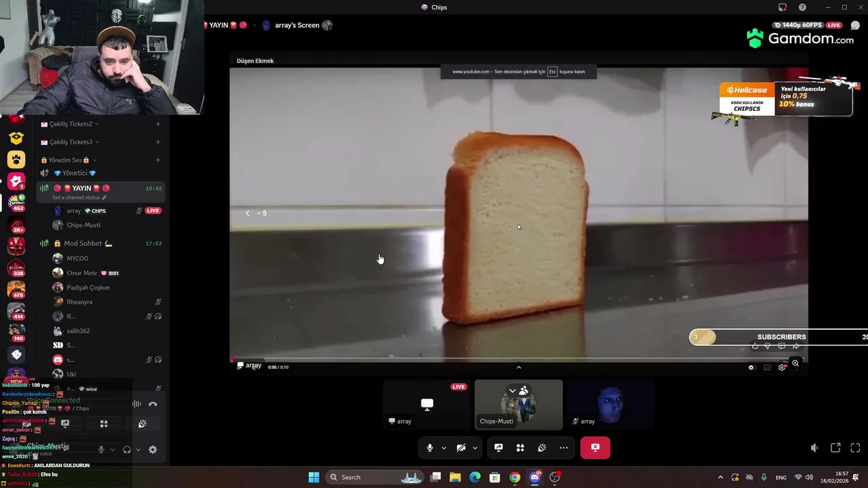Click the video progress bar
This screenshot has width=868, height=488.
point(519,359)
